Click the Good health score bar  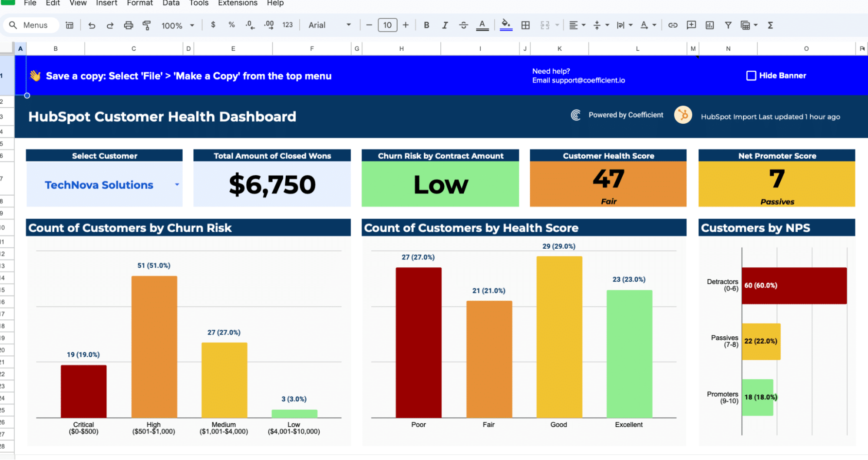click(x=559, y=337)
